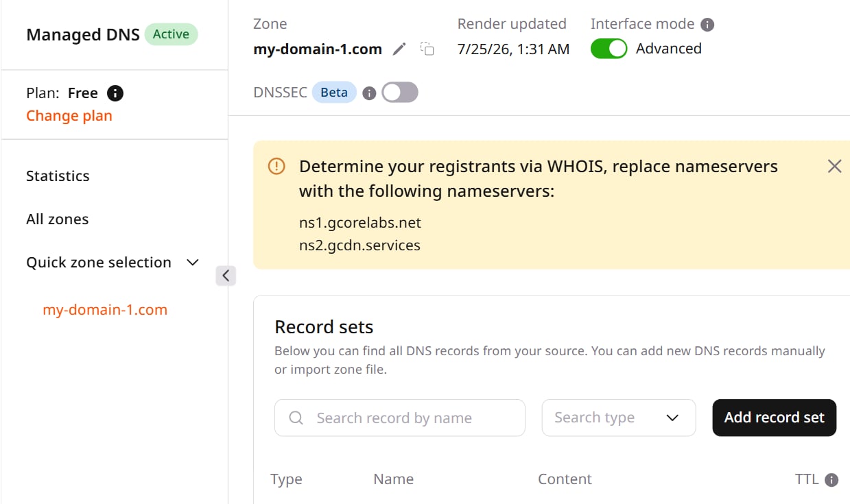Open info icon beside Interface mode
850x504 pixels.
(707, 25)
